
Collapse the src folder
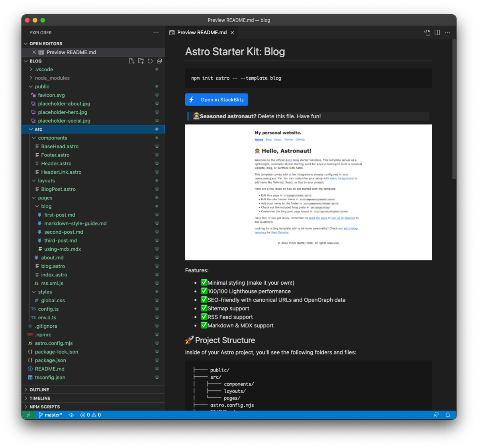[x=93, y=129]
